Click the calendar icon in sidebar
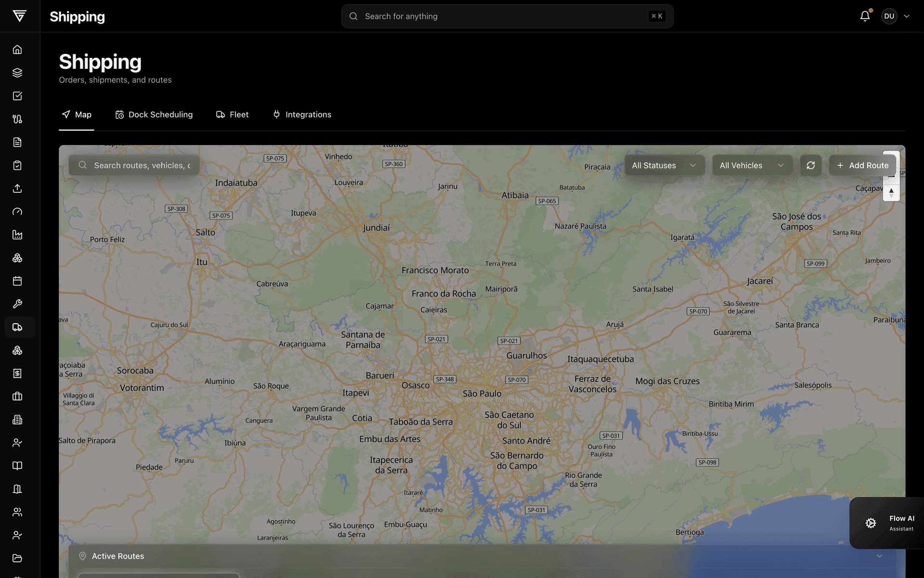The image size is (924, 578). coord(17,281)
